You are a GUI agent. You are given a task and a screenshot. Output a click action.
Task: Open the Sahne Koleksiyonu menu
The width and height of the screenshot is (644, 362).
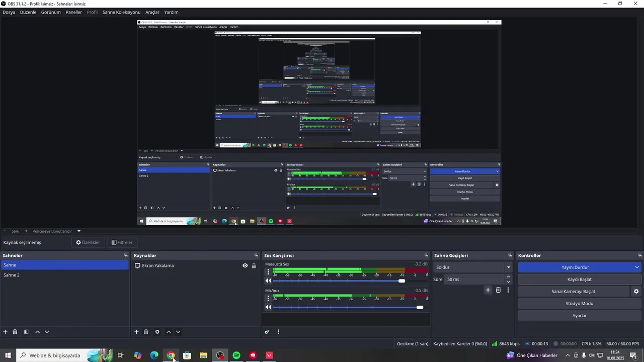[x=121, y=12]
